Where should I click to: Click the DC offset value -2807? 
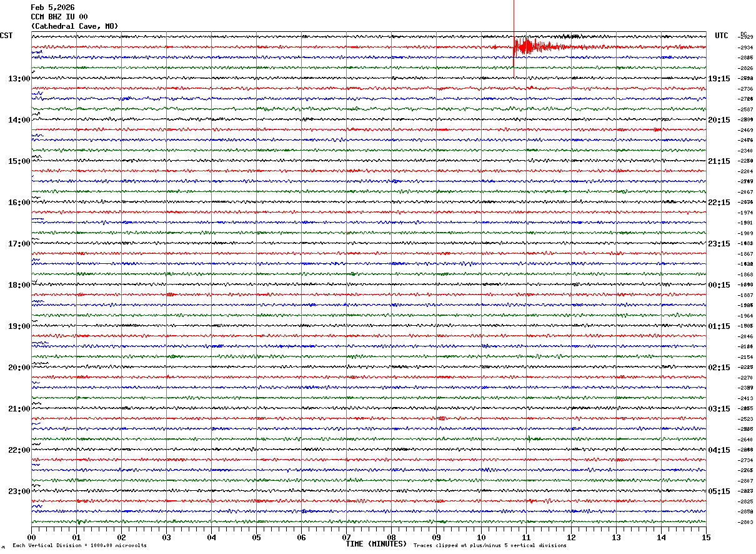click(x=746, y=481)
